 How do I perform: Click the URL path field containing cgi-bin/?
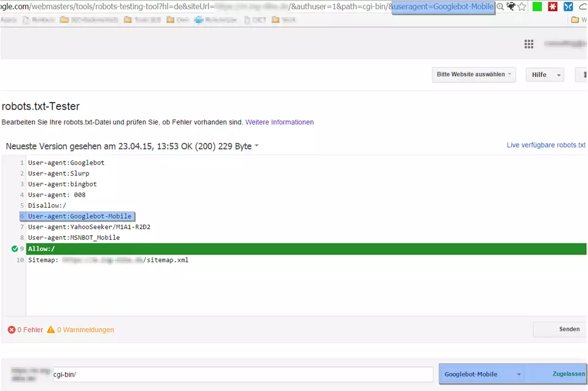pos(243,374)
